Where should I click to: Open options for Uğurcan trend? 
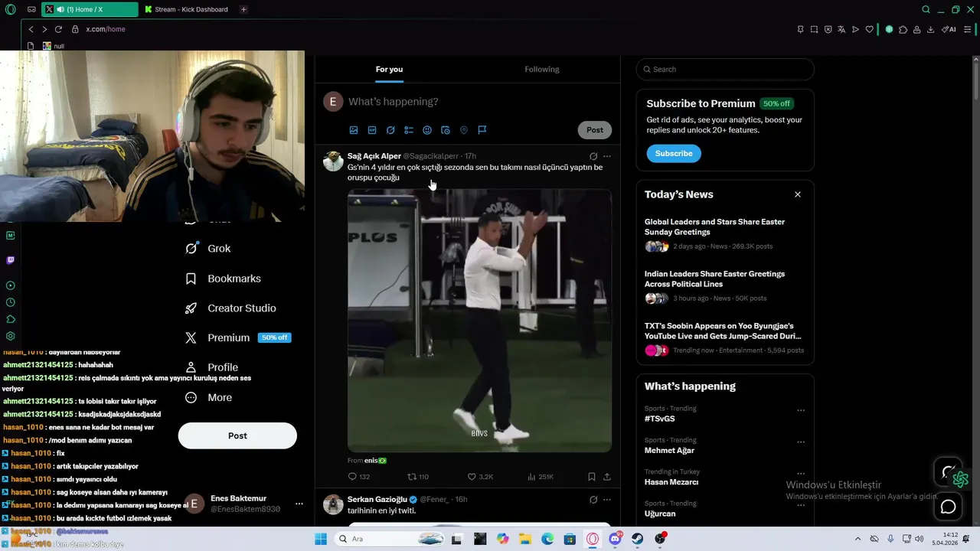(801, 505)
